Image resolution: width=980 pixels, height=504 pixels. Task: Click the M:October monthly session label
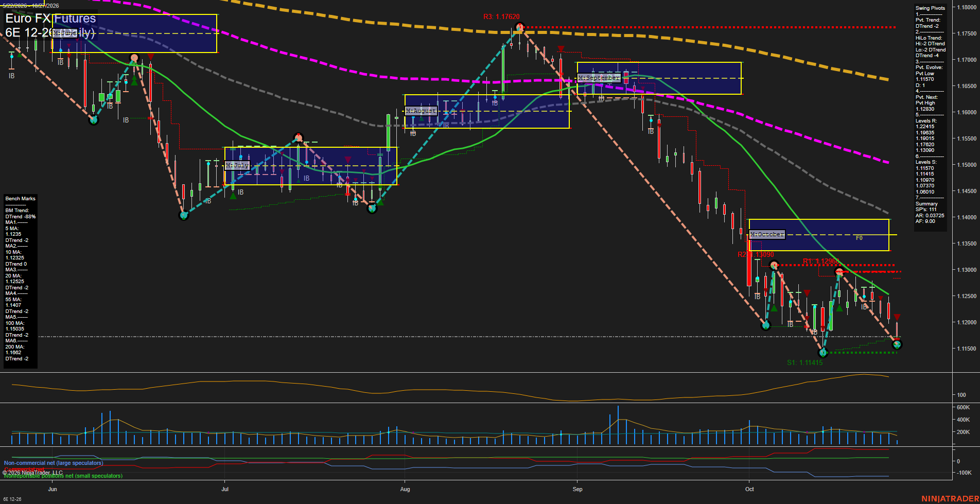(x=767, y=234)
